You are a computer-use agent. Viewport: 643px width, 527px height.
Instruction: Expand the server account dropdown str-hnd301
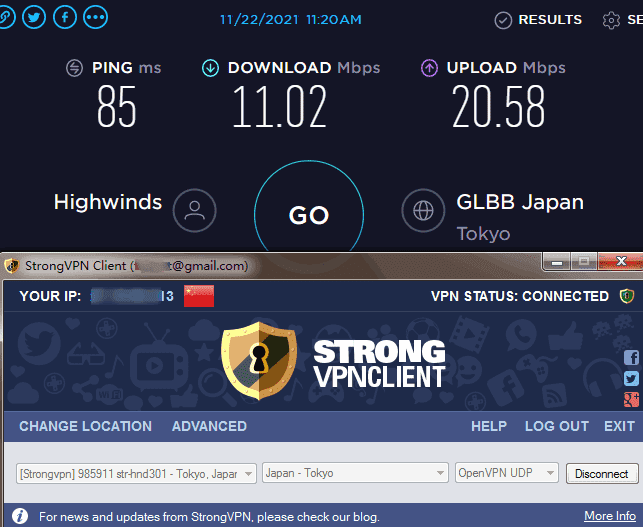pyautogui.click(x=136, y=473)
